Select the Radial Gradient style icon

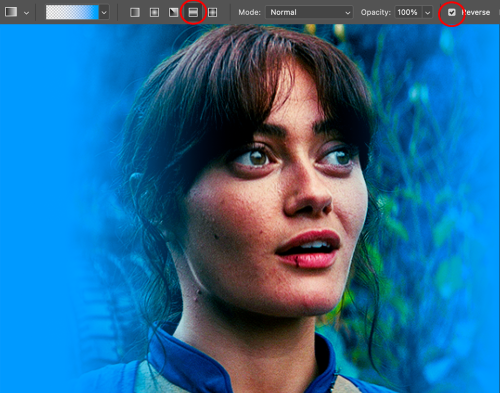154,13
